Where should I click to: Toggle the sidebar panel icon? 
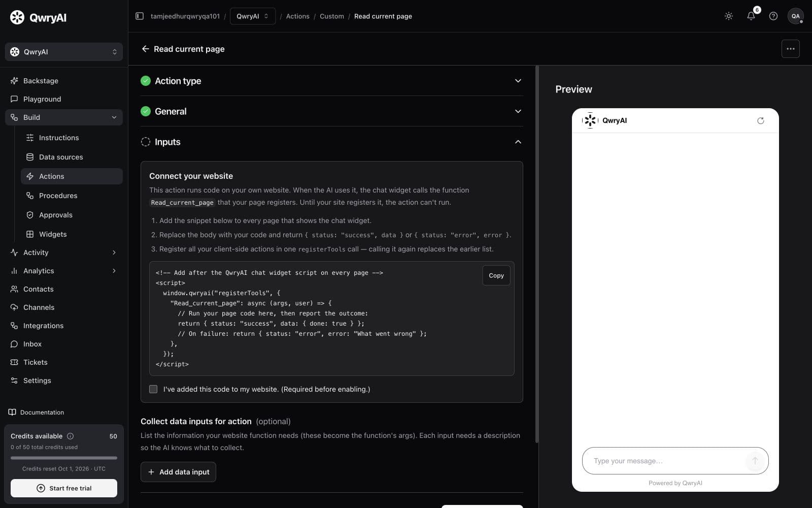point(140,16)
